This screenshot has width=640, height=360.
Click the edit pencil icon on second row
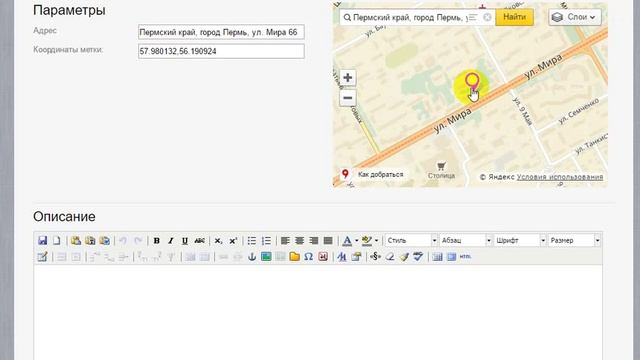[42, 257]
